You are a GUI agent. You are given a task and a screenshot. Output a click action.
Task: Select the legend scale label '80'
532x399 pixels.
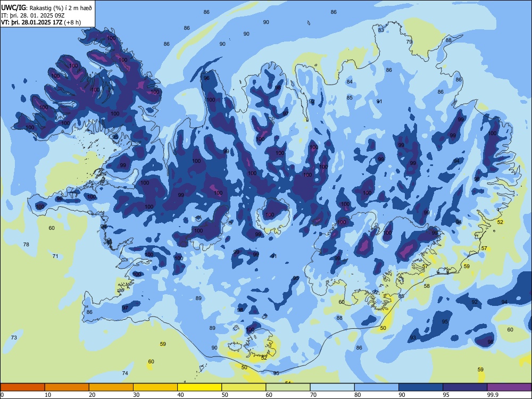pyautogui.click(x=358, y=395)
